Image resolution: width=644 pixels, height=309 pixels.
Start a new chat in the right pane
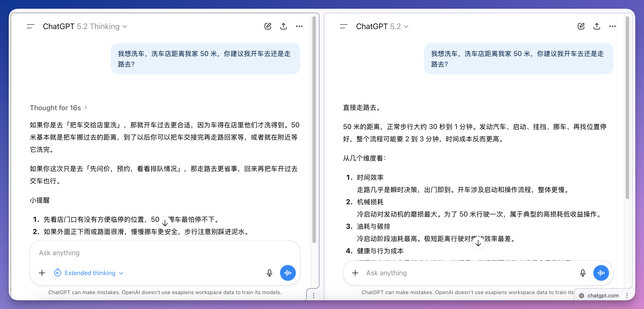coord(581,26)
